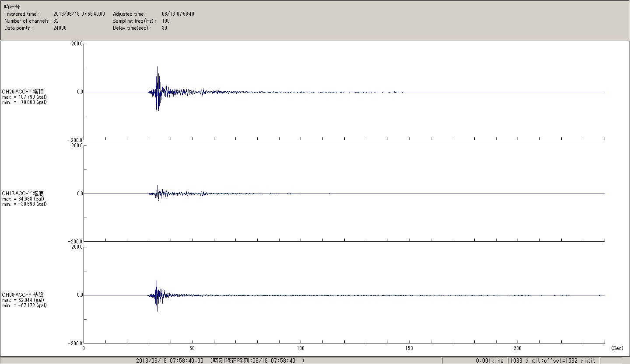The image size is (630, 364).
Task: Click the 150 label on the time axis
Action: point(409,348)
